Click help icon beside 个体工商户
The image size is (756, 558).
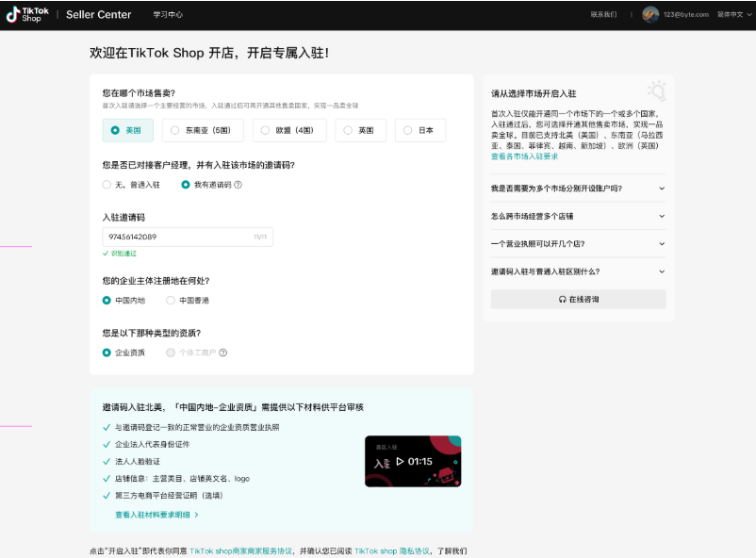(222, 353)
